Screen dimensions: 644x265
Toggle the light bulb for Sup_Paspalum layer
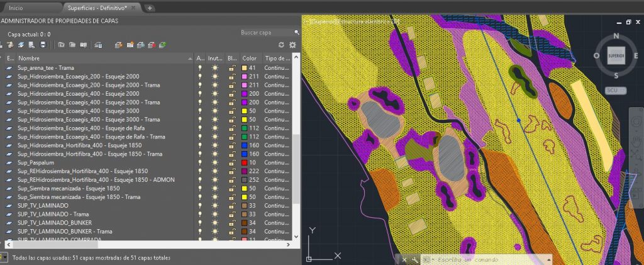click(x=201, y=162)
